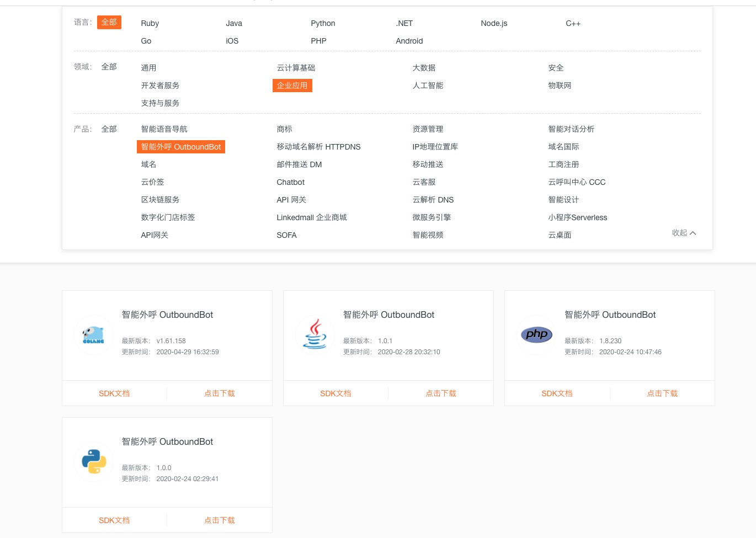This screenshot has height=538, width=756.
Task: Filter by iOS platform
Action: click(x=232, y=41)
